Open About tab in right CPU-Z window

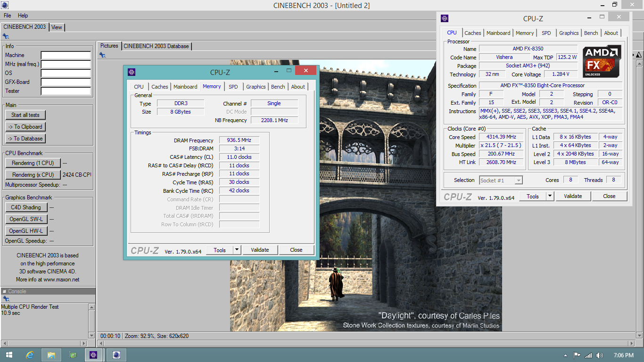(611, 33)
